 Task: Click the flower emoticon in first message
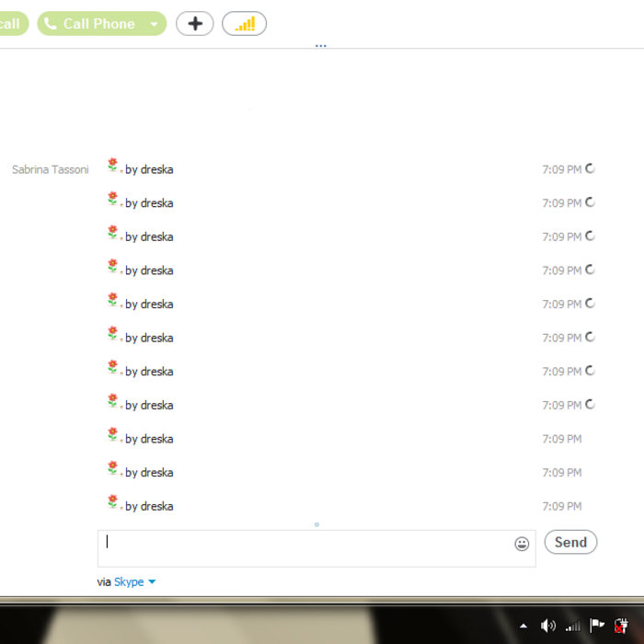pos(113,166)
